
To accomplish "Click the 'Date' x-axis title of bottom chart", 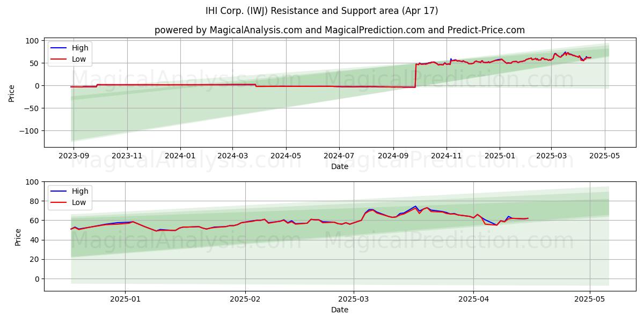I will point(340,310).
